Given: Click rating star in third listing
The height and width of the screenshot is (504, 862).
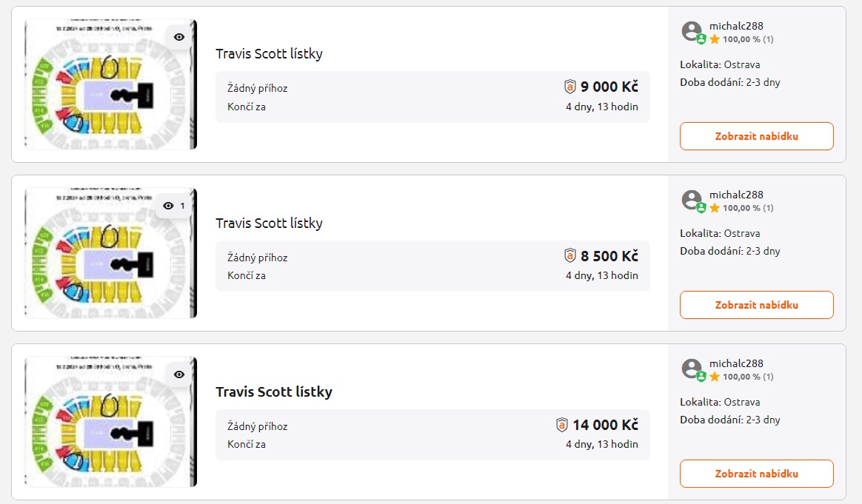Looking at the screenshot, I should point(715,377).
